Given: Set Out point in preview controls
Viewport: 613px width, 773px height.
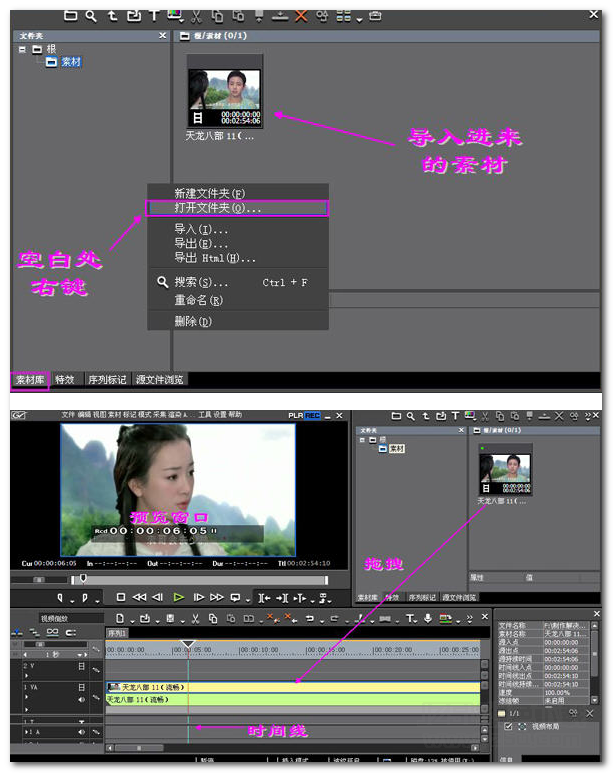Looking at the screenshot, I should [85, 598].
